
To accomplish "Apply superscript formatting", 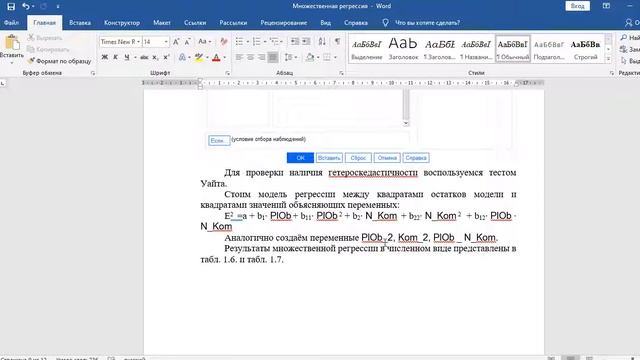I will pyautogui.click(x=166, y=58).
